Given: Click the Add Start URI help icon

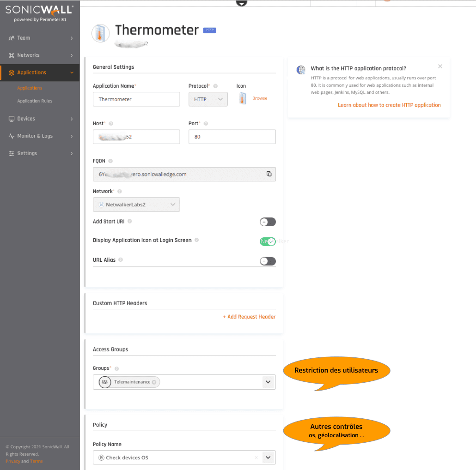Looking at the screenshot, I should [x=129, y=221].
